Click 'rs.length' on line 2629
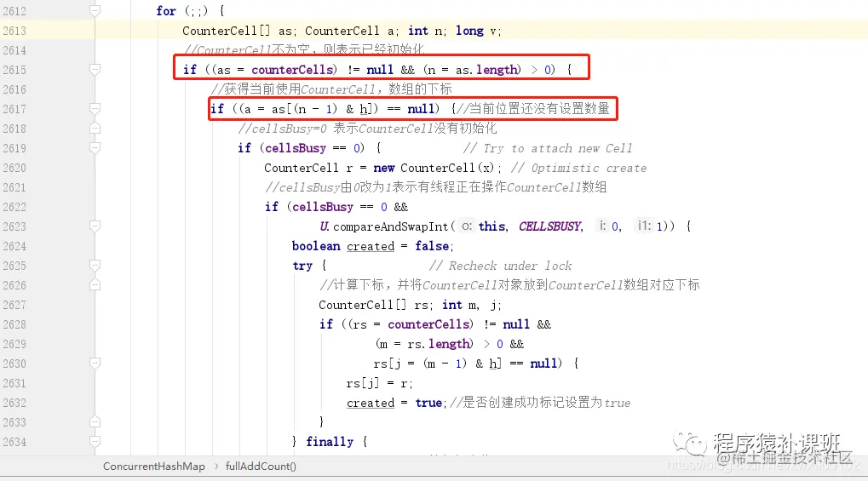Screen dimensions: 868x481 pos(439,344)
